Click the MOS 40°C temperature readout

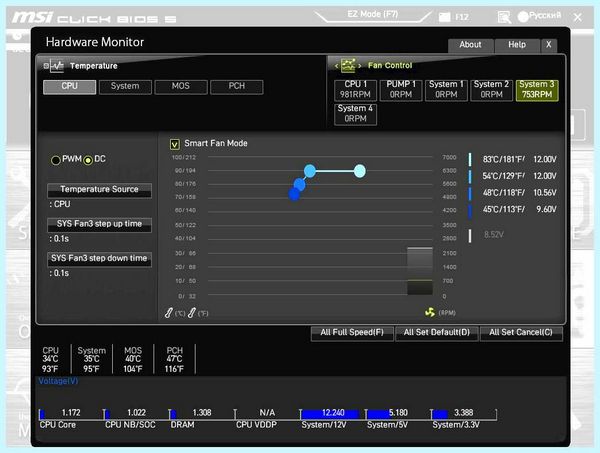pos(133,360)
